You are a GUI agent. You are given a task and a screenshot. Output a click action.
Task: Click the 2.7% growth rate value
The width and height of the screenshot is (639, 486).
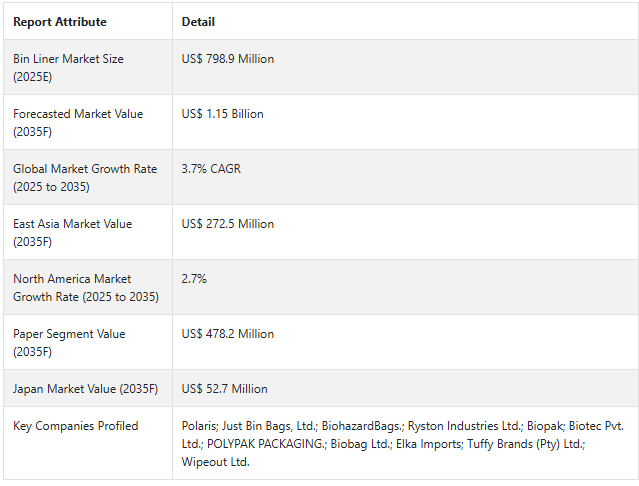pyautogui.click(x=194, y=279)
